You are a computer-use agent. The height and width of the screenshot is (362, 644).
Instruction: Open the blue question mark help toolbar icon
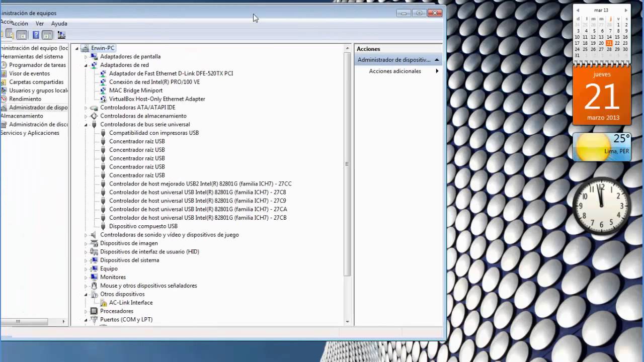[36, 35]
